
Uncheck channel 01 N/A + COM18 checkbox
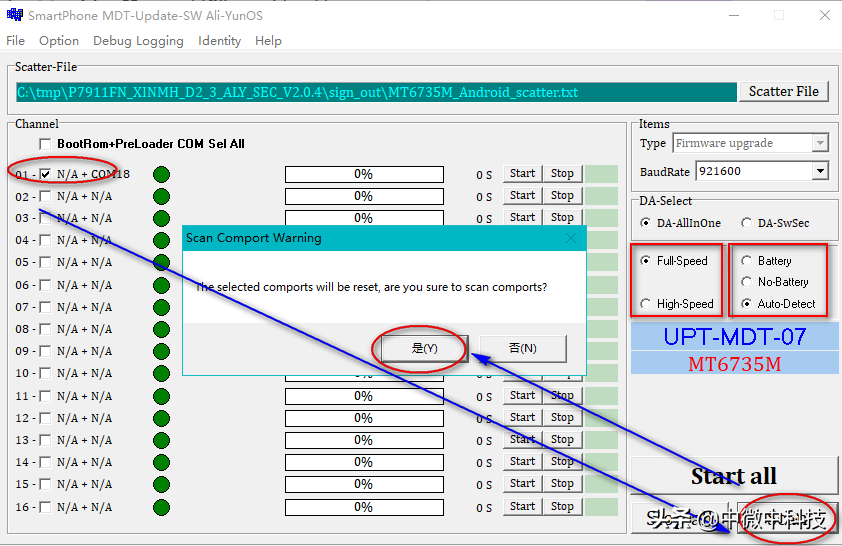[x=45, y=174]
